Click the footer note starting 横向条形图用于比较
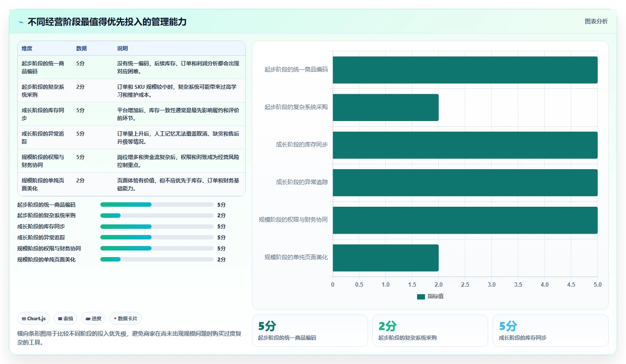 [129, 338]
